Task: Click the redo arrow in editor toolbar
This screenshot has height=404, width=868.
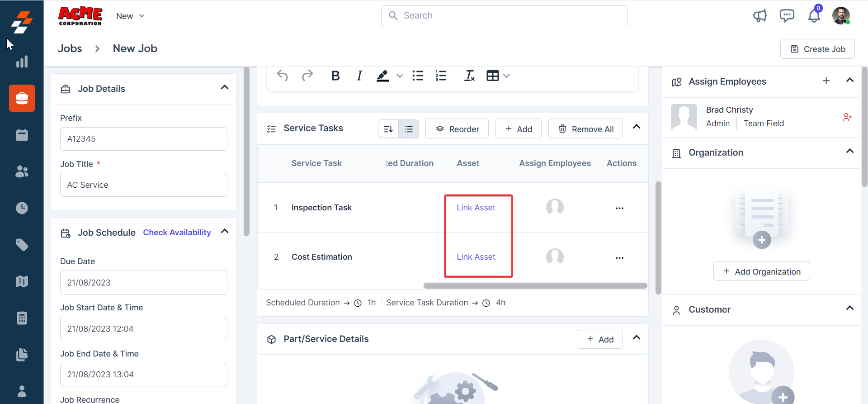Action: pyautogui.click(x=307, y=76)
